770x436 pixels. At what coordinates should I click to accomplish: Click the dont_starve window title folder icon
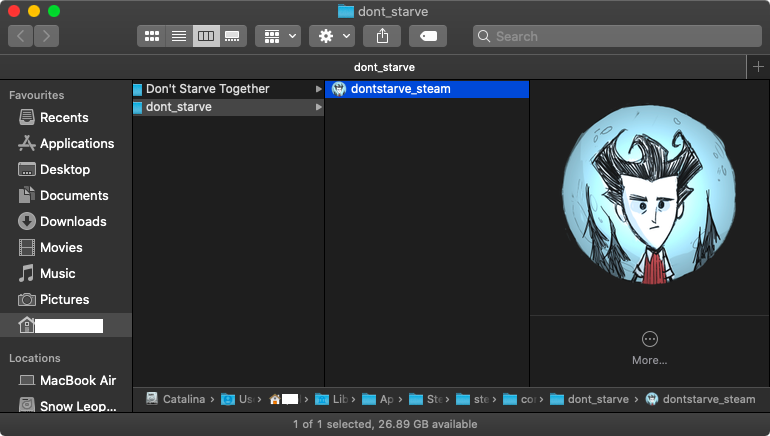pos(346,11)
